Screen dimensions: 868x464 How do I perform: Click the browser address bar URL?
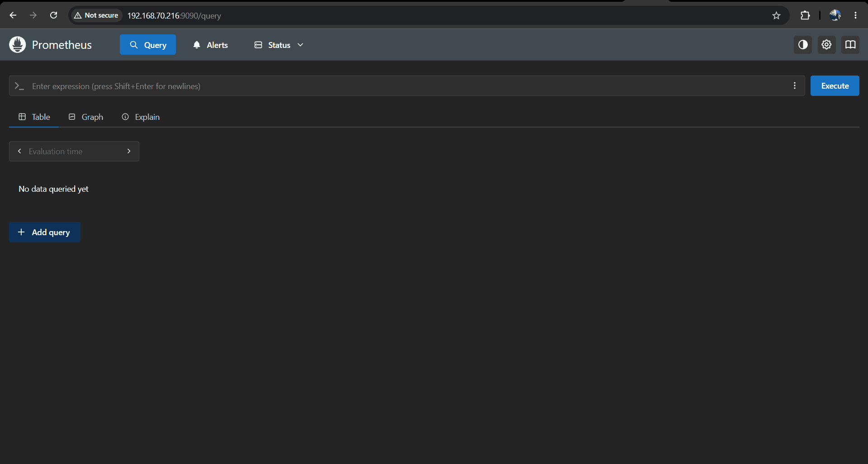point(174,16)
